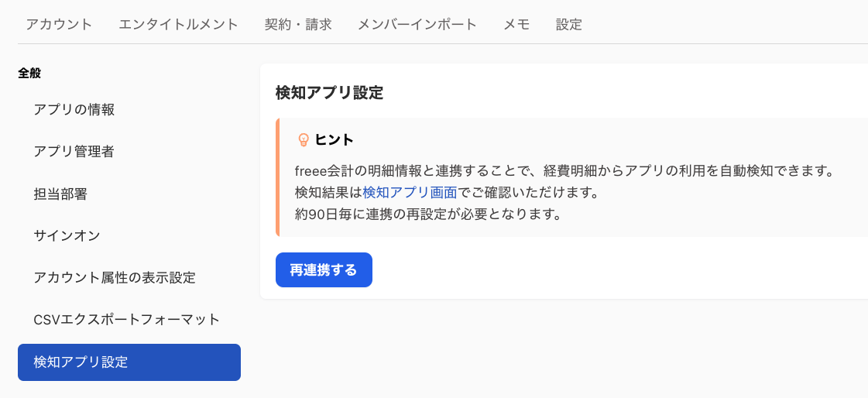Image resolution: width=868 pixels, height=398 pixels.
Task: Select the メンバーインポート tab
Action: (417, 24)
